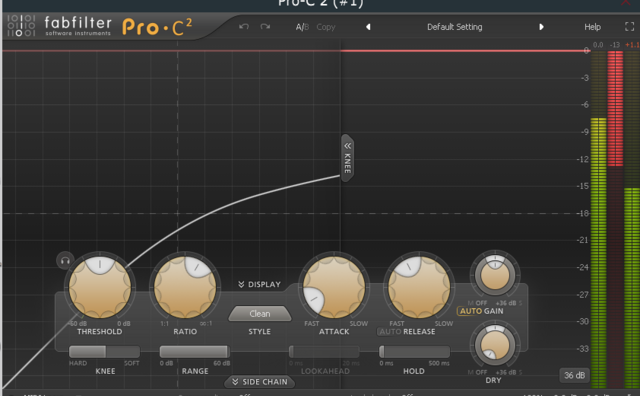640x396 pixels.
Task: Select the previous preset arrow
Action: [368, 27]
